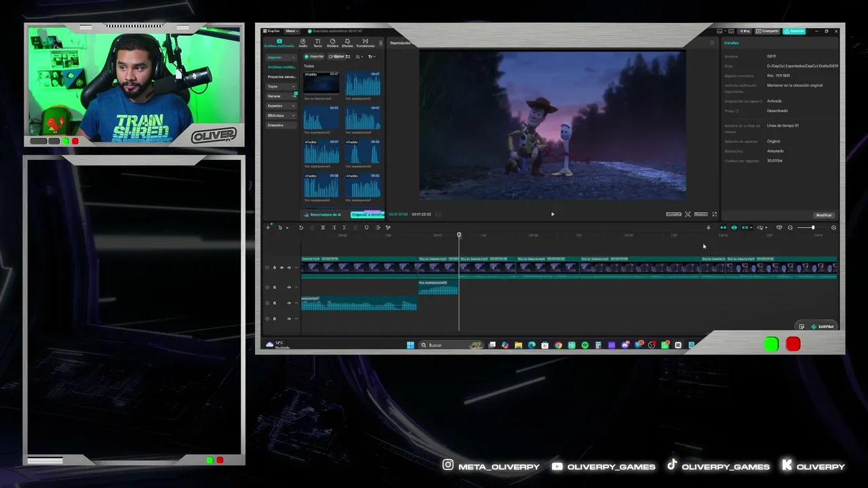The width and height of the screenshot is (868, 488).
Task: Open the Audio tab in CapCut
Action: click(x=303, y=43)
